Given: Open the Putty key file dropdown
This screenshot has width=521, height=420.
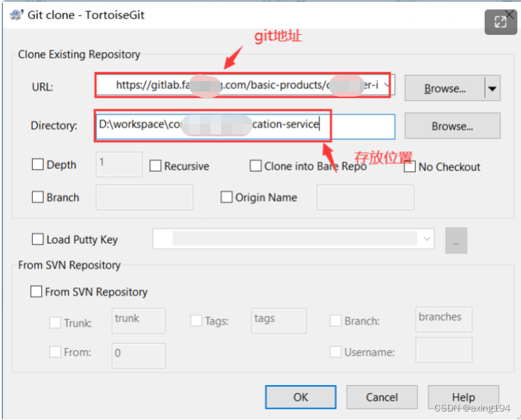Looking at the screenshot, I should [x=426, y=239].
